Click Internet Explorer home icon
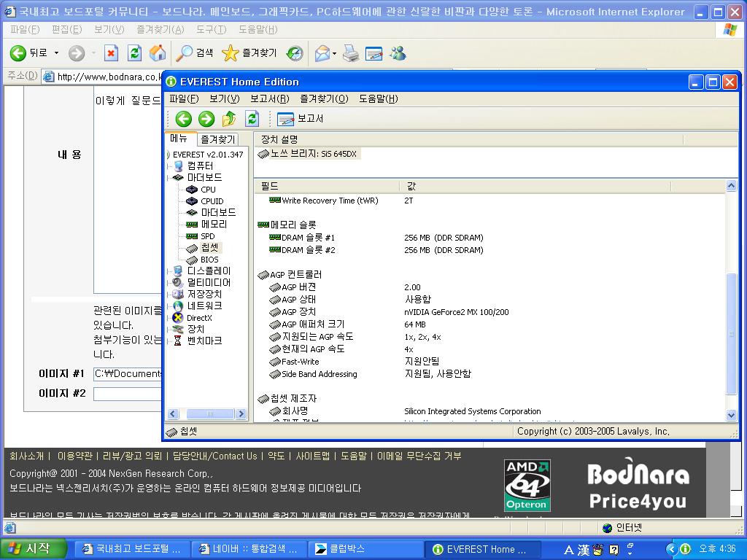The width and height of the screenshot is (747, 560). coord(158,52)
